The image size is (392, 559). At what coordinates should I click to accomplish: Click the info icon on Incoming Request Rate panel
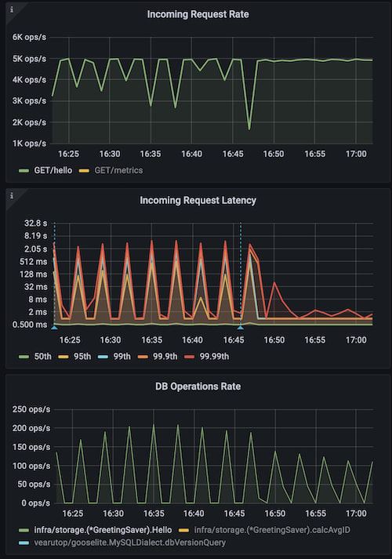coord(12,9)
